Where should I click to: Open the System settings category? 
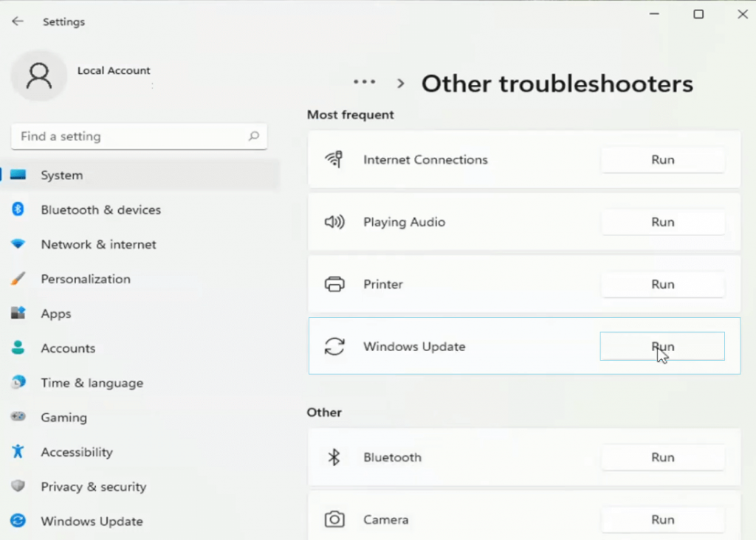[x=62, y=176]
